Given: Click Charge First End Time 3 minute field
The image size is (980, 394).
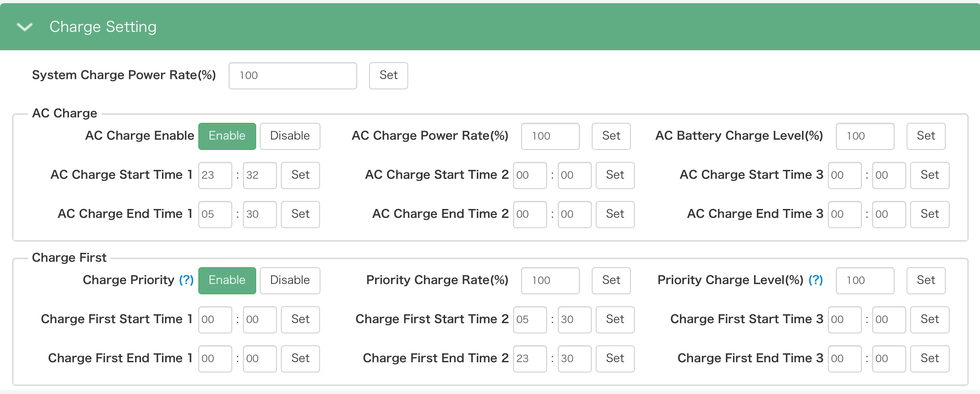Looking at the screenshot, I should click(889, 359).
